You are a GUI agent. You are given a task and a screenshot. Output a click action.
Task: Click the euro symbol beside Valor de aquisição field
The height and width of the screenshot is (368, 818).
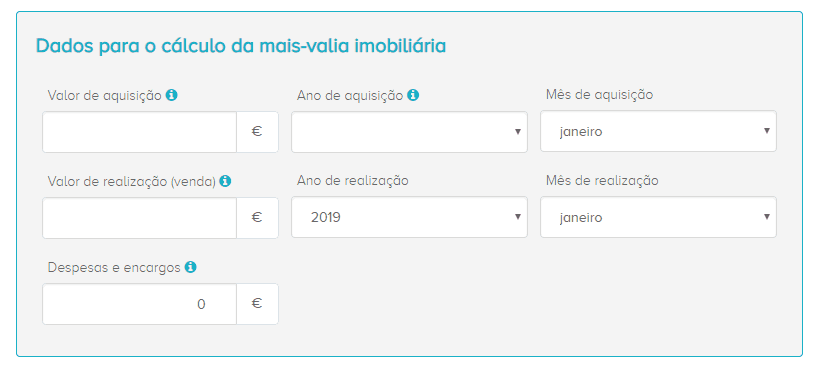coord(257,132)
